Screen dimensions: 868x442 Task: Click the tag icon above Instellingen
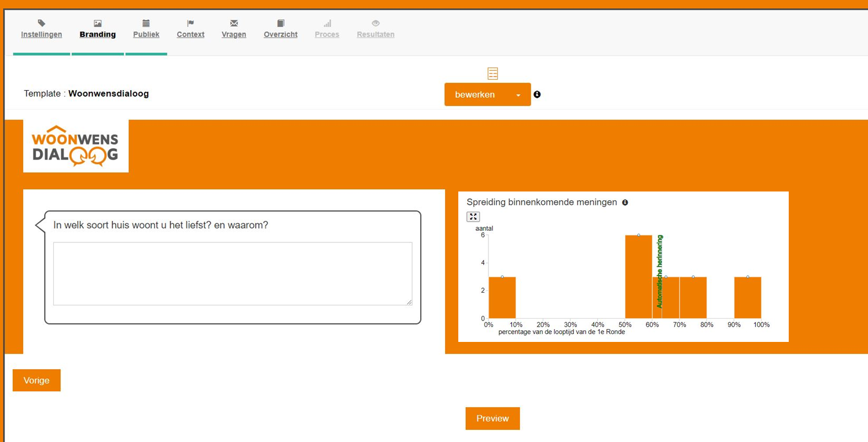tap(42, 23)
